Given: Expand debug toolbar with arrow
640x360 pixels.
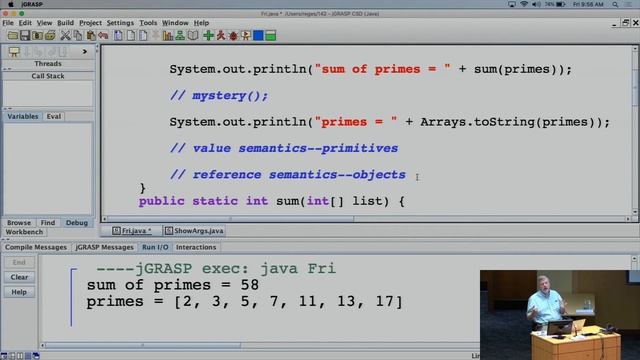Looking at the screenshot, I should click(x=84, y=51).
